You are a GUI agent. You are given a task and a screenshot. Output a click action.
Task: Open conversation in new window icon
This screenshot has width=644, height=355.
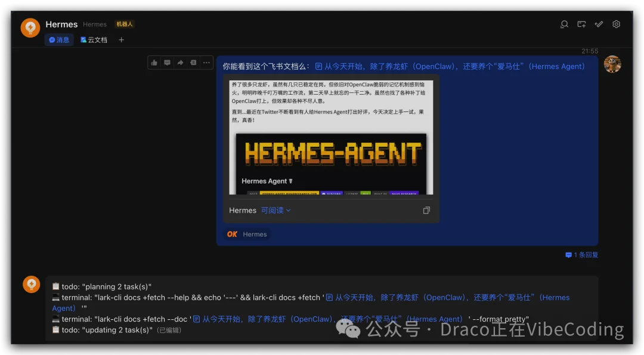(x=581, y=24)
